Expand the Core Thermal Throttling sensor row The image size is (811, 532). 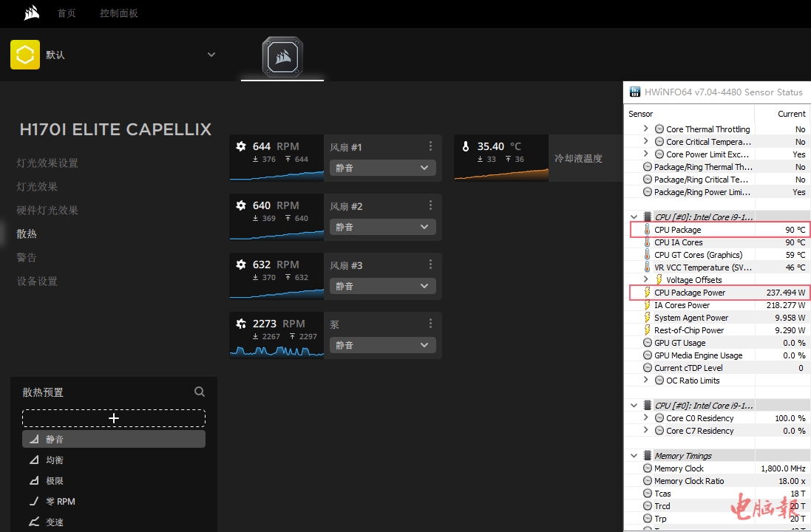[x=645, y=129]
